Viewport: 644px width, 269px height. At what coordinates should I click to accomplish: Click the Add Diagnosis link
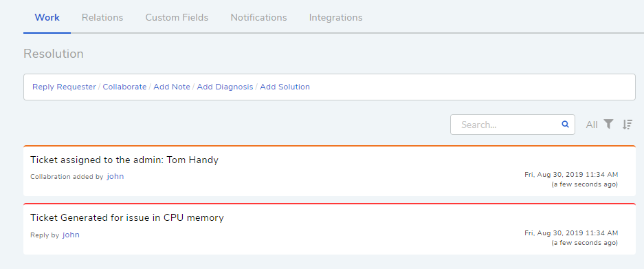pos(225,87)
